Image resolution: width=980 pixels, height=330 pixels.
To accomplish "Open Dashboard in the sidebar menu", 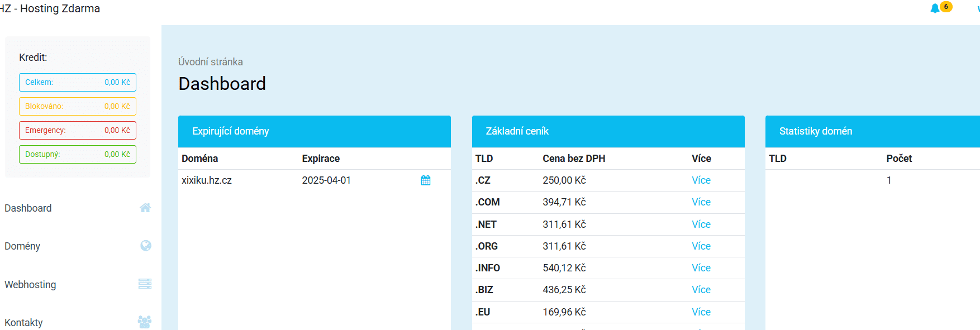I will pos(28,208).
